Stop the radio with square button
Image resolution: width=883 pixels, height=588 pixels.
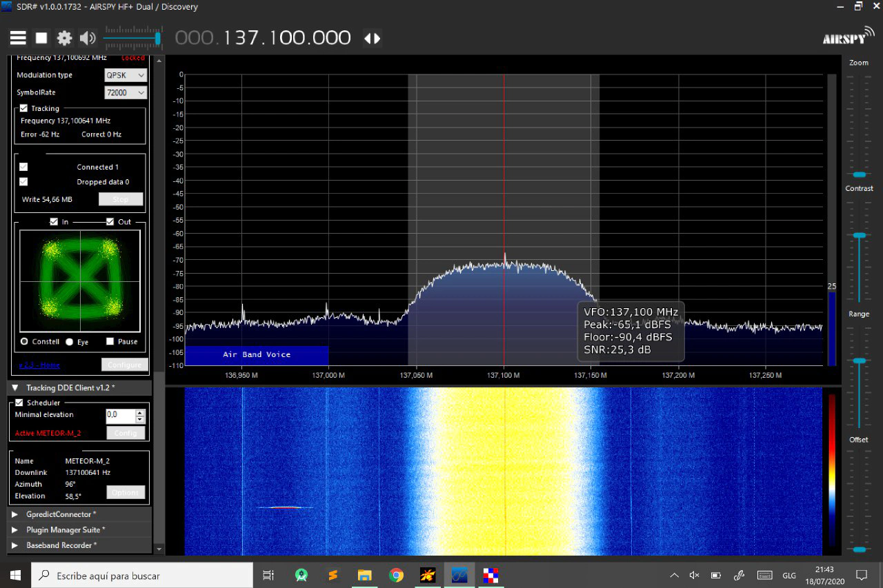click(x=41, y=38)
